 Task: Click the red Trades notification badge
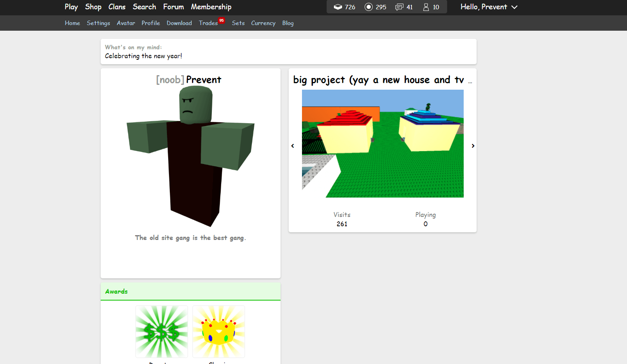(222, 21)
